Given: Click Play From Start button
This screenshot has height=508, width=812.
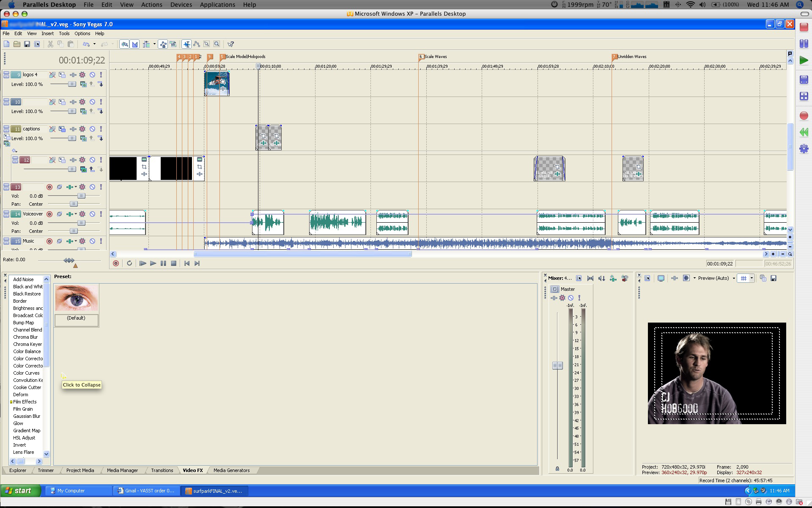Looking at the screenshot, I should coord(143,263).
